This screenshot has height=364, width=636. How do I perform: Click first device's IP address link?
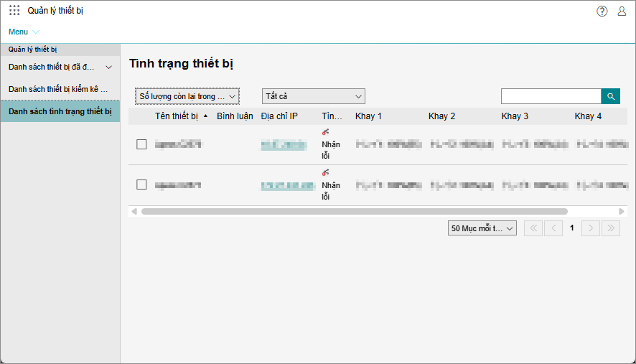coord(283,144)
